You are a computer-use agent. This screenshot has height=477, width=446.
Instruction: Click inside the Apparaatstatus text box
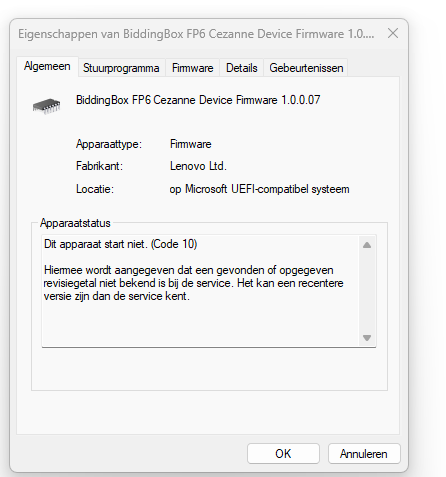coord(209,291)
